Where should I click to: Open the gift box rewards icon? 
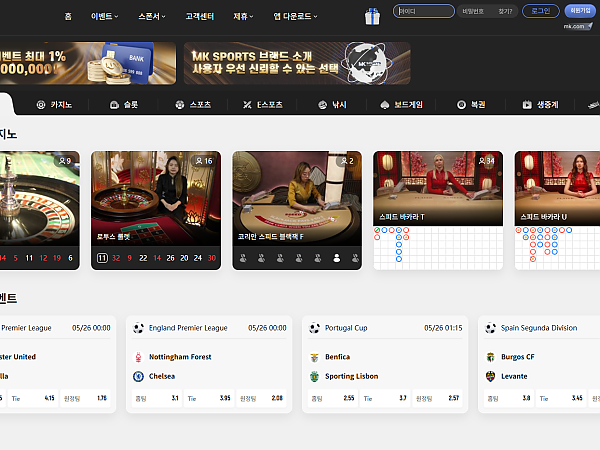tap(372, 16)
